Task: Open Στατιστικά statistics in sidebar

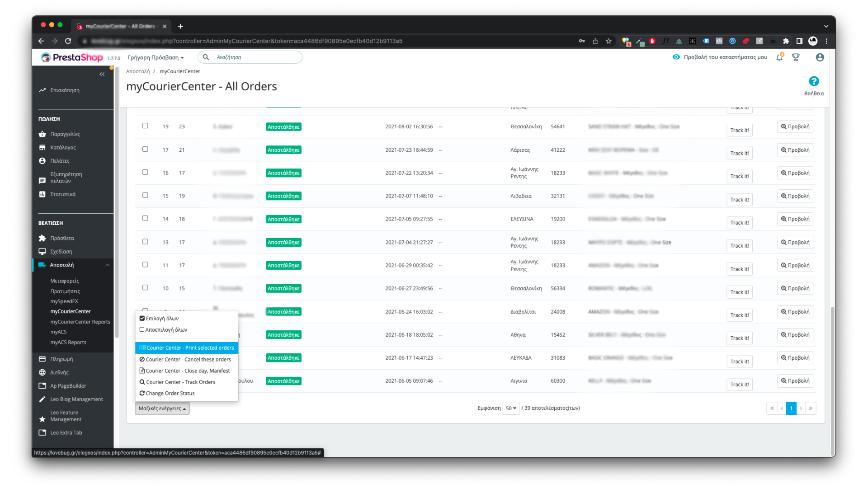Action: tap(63, 194)
